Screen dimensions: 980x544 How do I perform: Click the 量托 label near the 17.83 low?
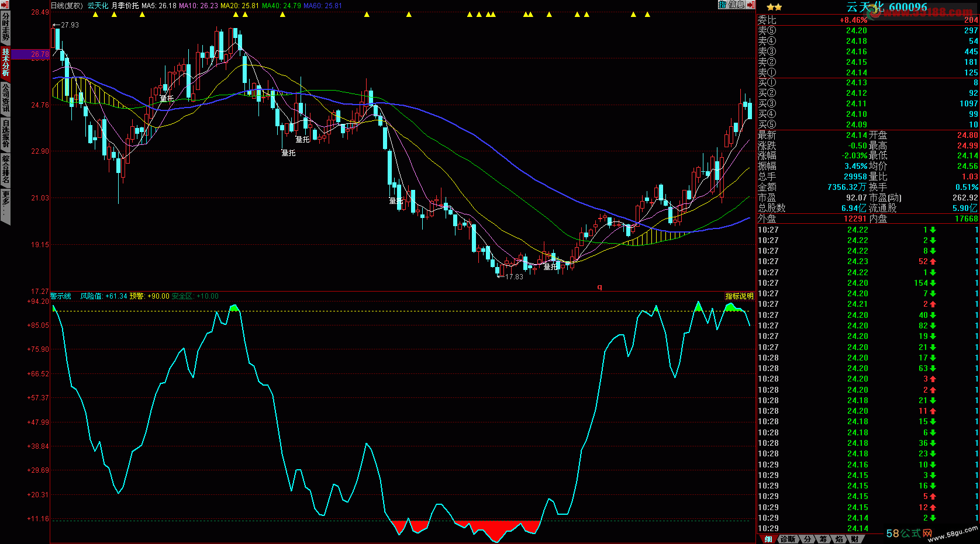[x=551, y=266]
